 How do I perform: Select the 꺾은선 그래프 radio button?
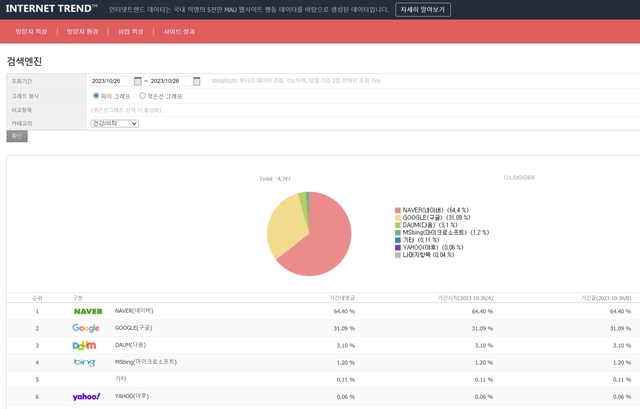pos(142,96)
